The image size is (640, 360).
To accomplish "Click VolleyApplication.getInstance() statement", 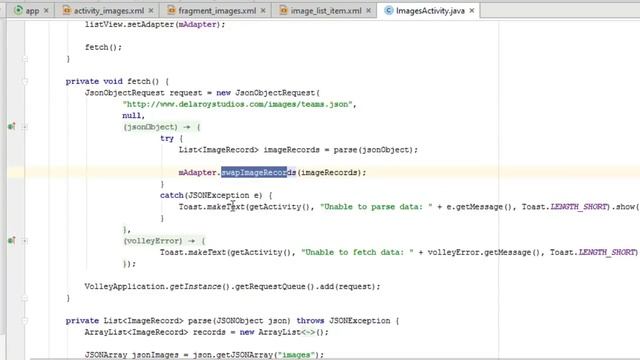I will [232, 287].
